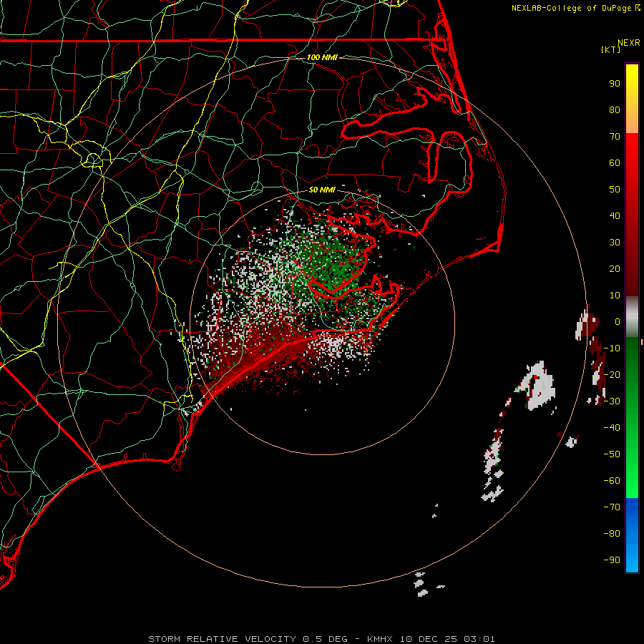Click the 100 NMI range ring label
This screenshot has width=644, height=644.
point(322,57)
